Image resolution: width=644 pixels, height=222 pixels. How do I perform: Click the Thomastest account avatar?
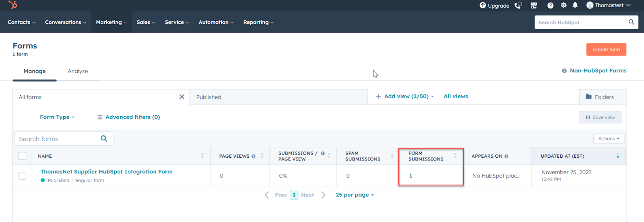pyautogui.click(x=590, y=5)
